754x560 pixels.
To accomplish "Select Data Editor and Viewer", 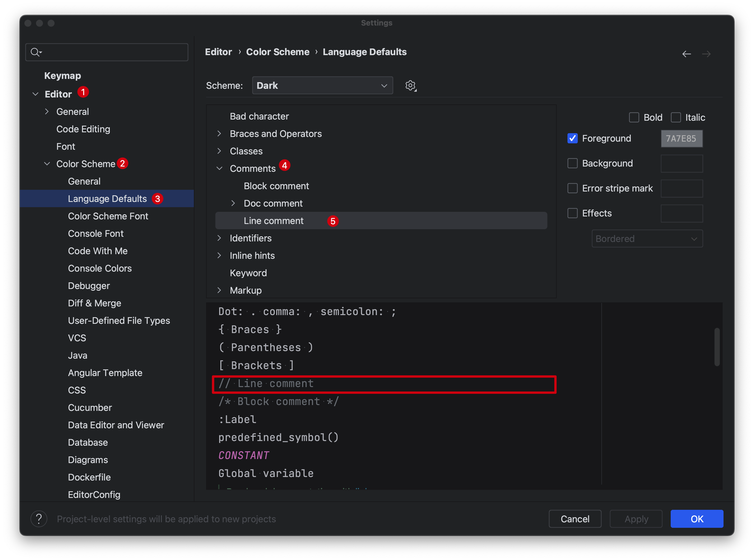I will (116, 425).
